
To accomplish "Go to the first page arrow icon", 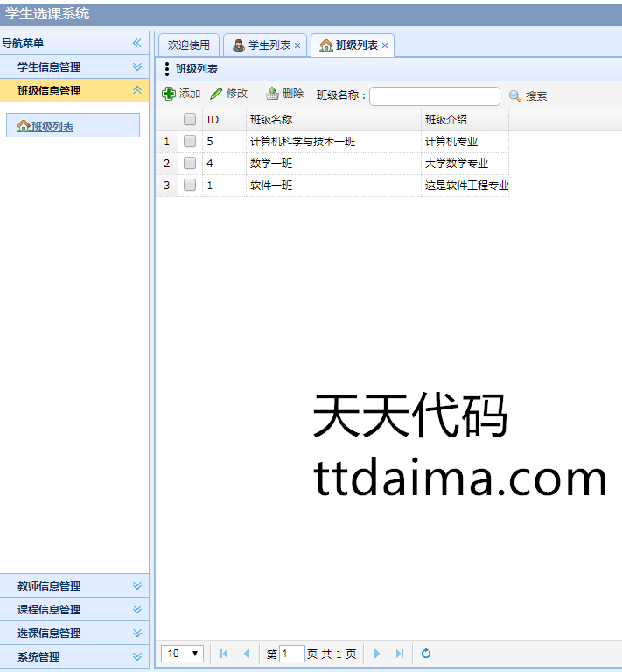I will [x=224, y=654].
